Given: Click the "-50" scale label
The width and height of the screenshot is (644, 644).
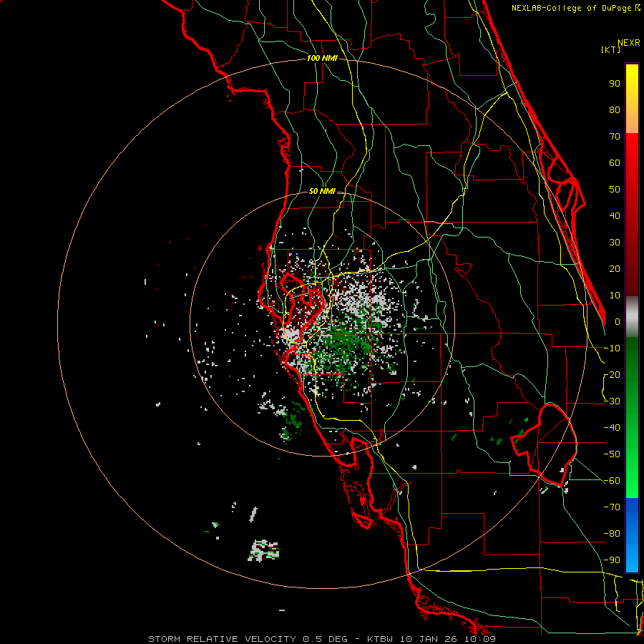Looking at the screenshot, I should (x=612, y=454).
